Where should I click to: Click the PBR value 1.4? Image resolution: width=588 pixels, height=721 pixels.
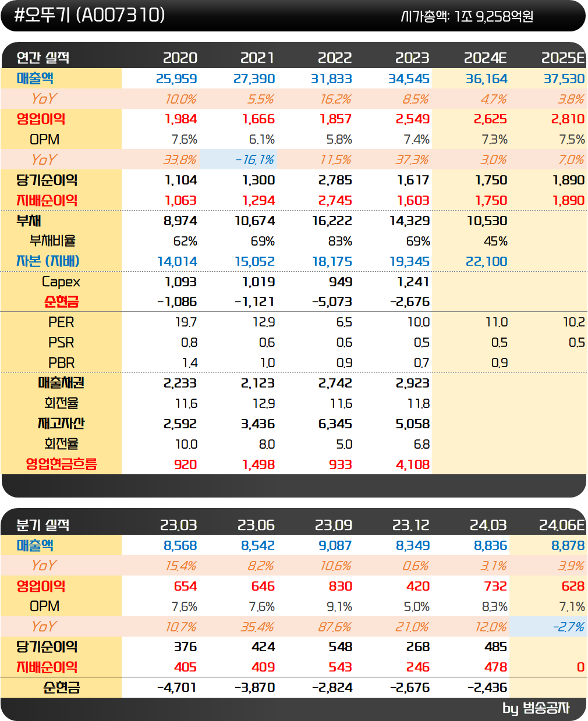click(190, 363)
